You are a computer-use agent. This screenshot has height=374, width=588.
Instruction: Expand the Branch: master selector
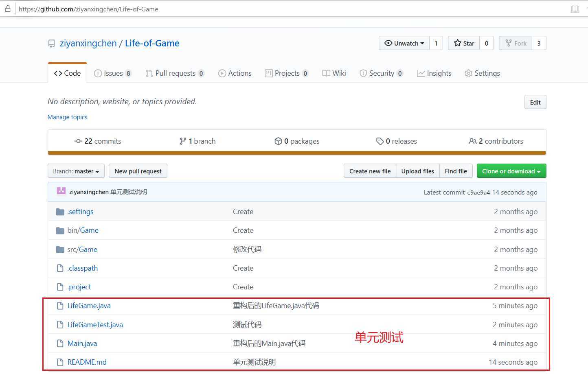click(76, 171)
